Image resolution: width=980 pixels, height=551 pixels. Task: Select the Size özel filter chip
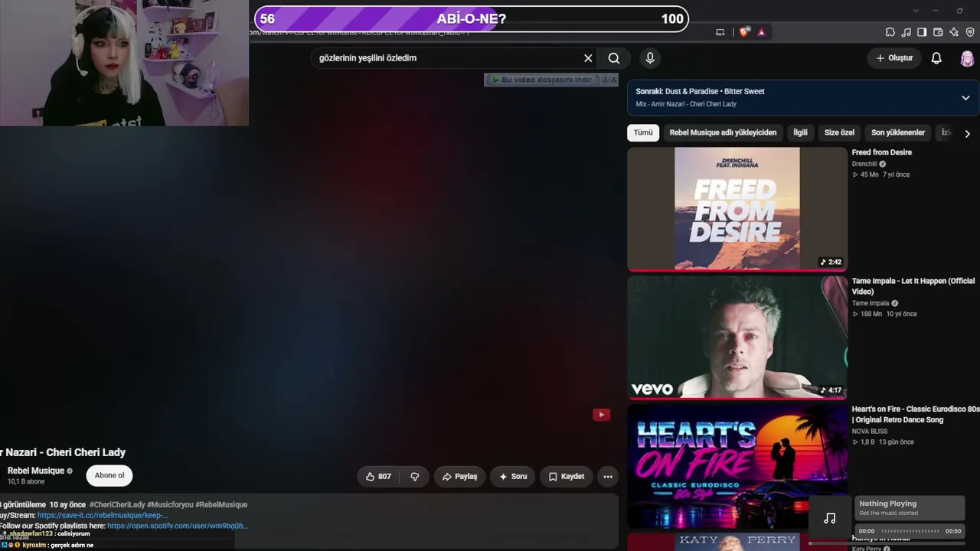point(839,132)
